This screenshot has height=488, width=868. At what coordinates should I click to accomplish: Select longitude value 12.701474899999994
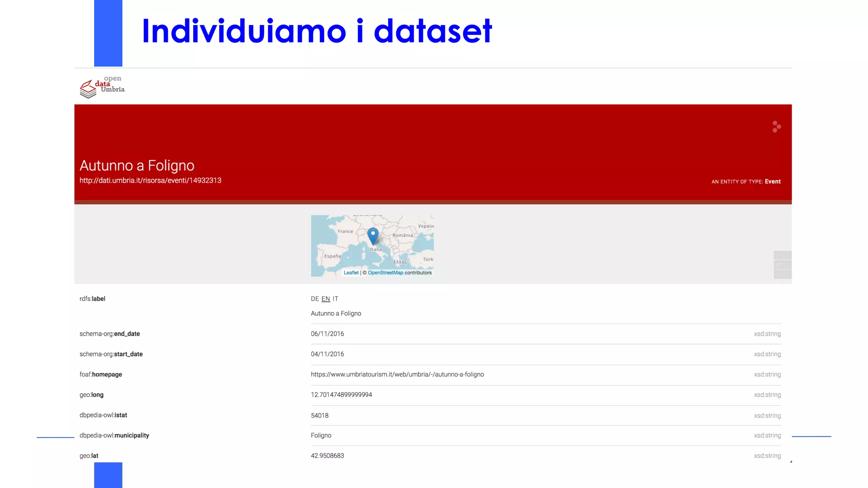coord(342,395)
